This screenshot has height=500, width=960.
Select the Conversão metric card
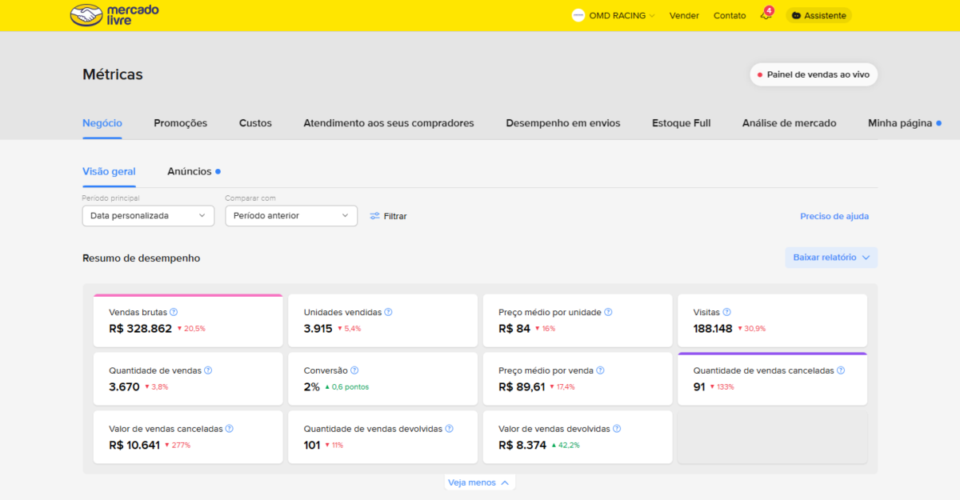pos(383,379)
